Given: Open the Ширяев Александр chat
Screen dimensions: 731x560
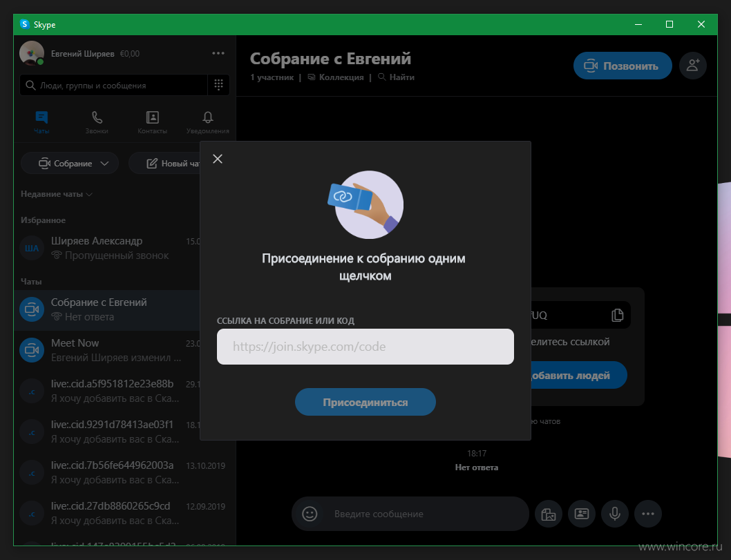Looking at the screenshot, I should point(107,248).
